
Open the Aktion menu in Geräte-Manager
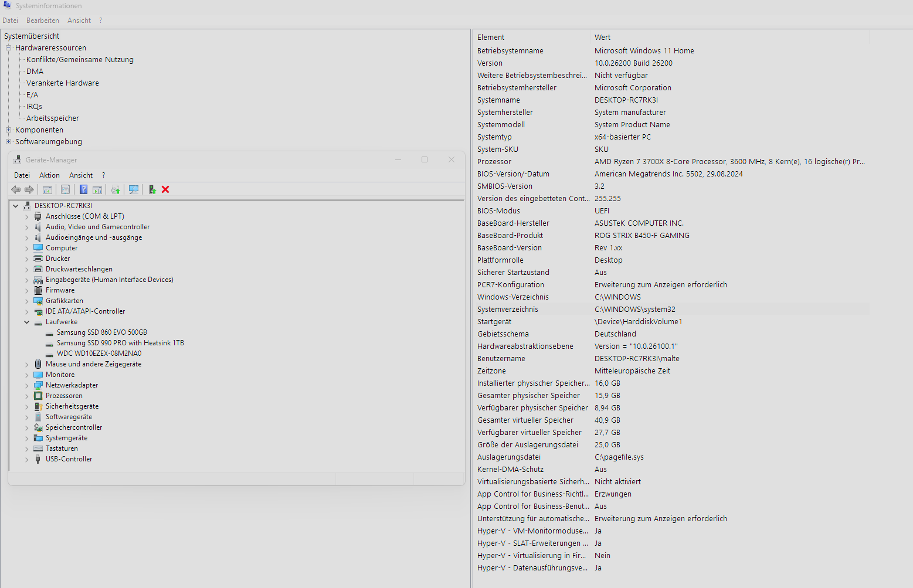[x=49, y=175]
